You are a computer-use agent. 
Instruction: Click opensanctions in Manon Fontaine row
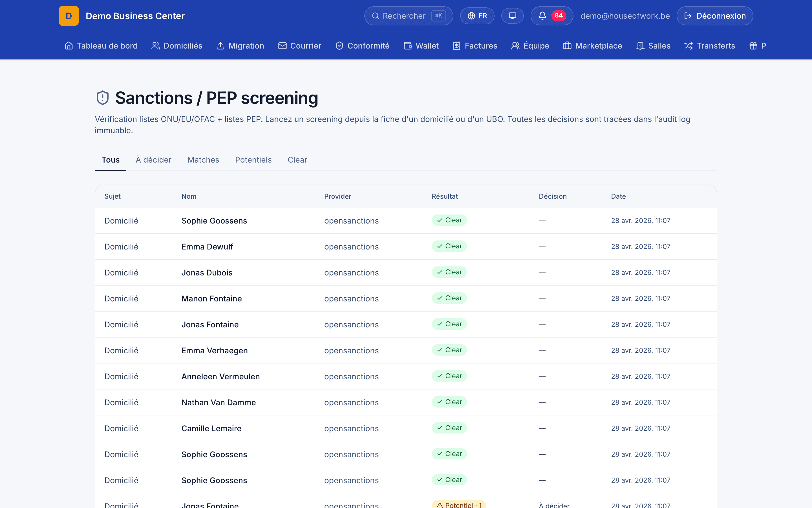[351, 299]
